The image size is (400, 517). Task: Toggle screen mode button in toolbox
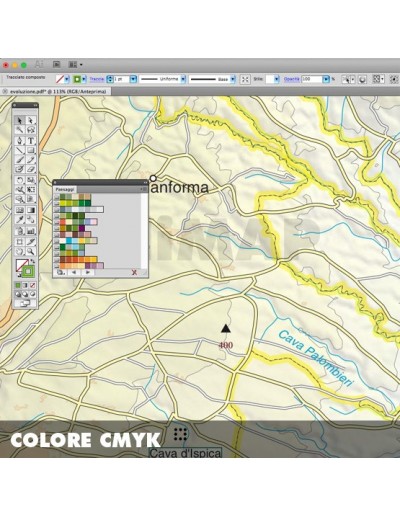25,304
